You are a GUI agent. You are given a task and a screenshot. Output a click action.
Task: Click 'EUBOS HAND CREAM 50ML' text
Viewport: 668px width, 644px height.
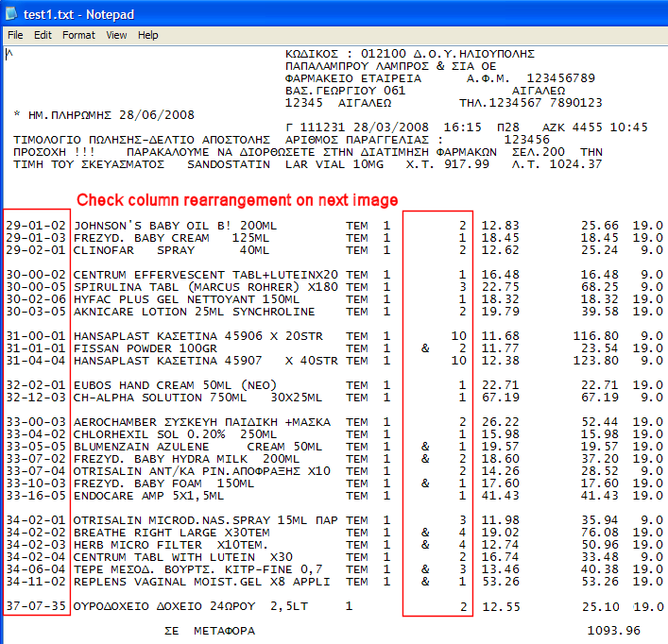tap(152, 385)
